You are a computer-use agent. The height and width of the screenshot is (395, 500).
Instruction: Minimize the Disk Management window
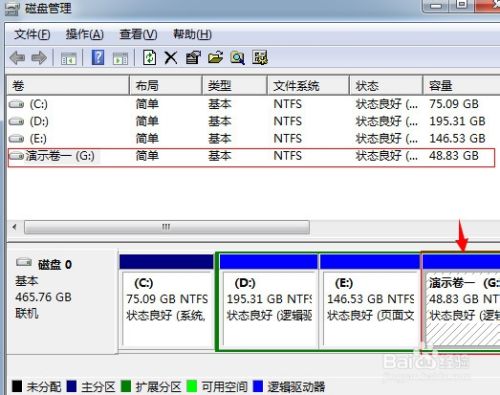point(436,6)
